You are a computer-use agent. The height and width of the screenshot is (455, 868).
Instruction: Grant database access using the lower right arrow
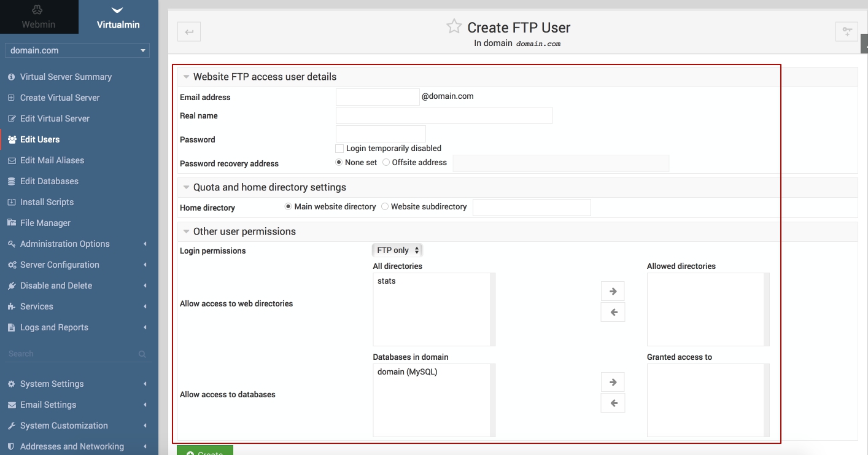tap(613, 382)
